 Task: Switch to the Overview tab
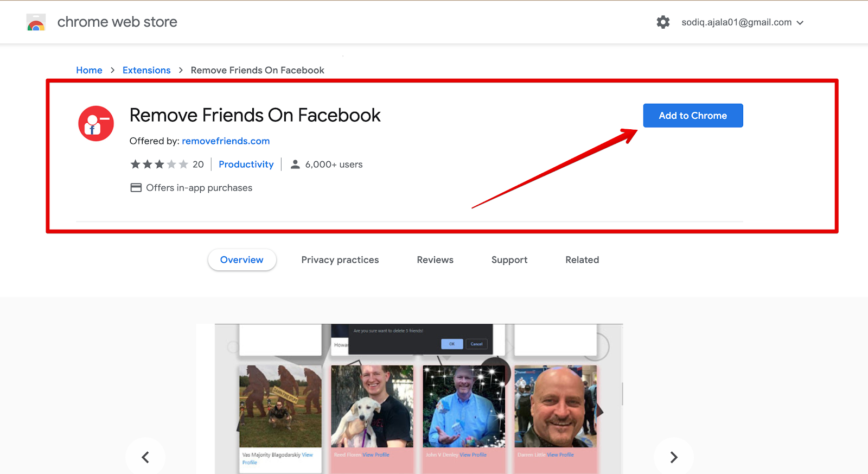click(242, 260)
